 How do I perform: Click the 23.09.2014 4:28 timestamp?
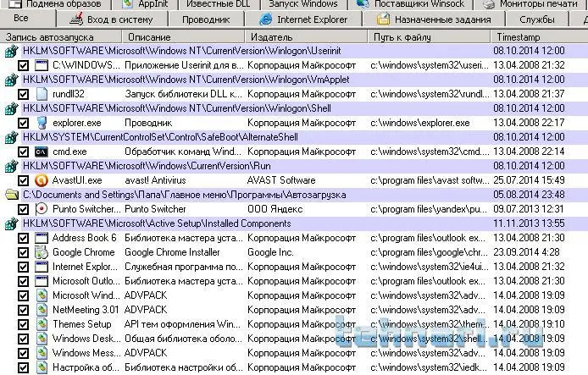tap(526, 252)
